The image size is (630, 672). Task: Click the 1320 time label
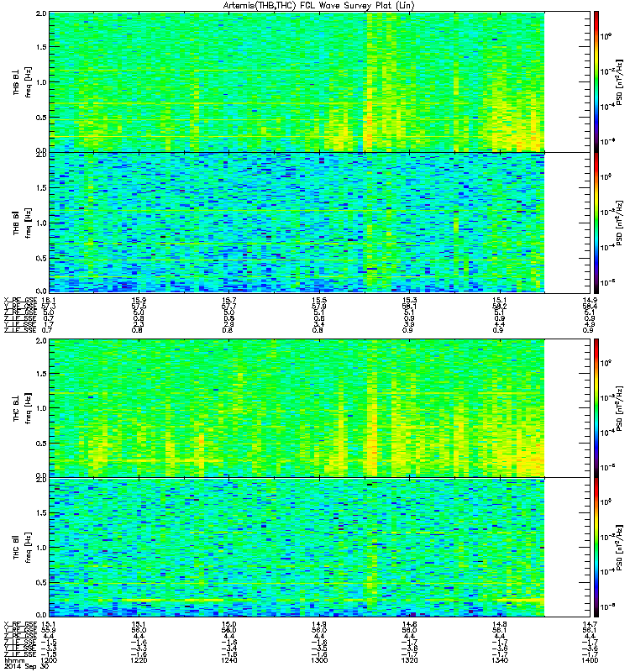point(409,660)
